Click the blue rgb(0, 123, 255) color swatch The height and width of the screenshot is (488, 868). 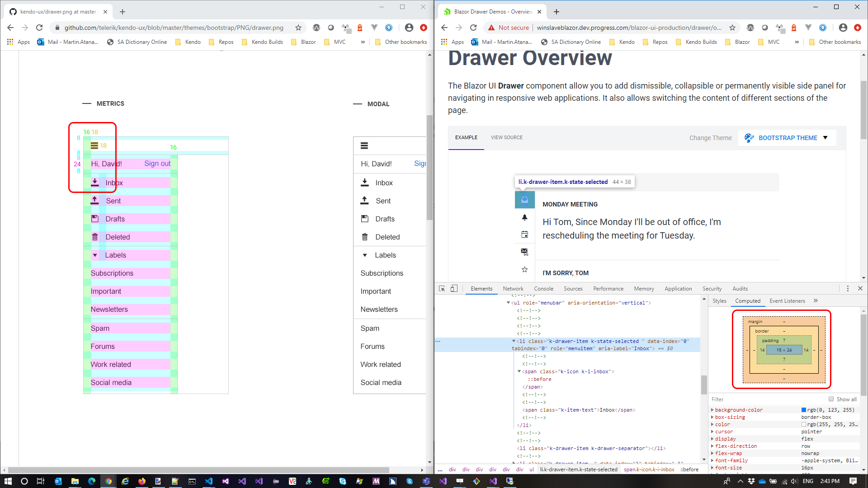tap(804, 410)
